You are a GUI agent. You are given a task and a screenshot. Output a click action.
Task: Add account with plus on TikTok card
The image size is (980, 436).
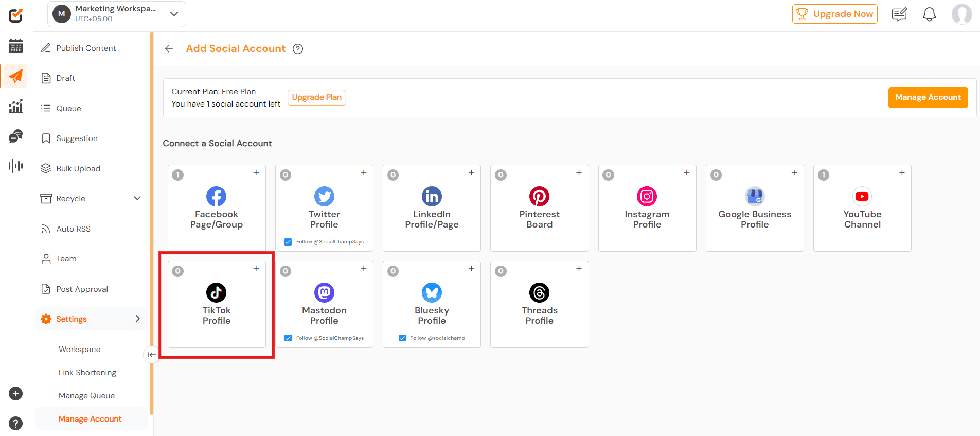256,268
